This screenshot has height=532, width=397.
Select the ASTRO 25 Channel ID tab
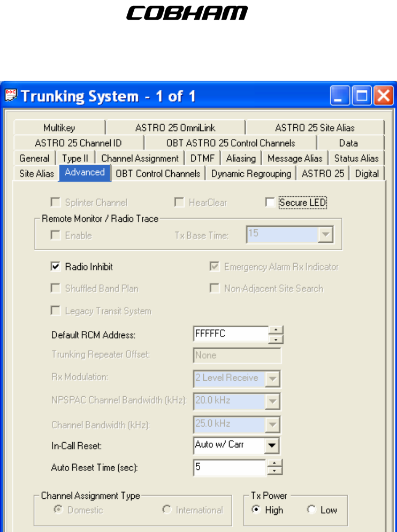(79, 143)
